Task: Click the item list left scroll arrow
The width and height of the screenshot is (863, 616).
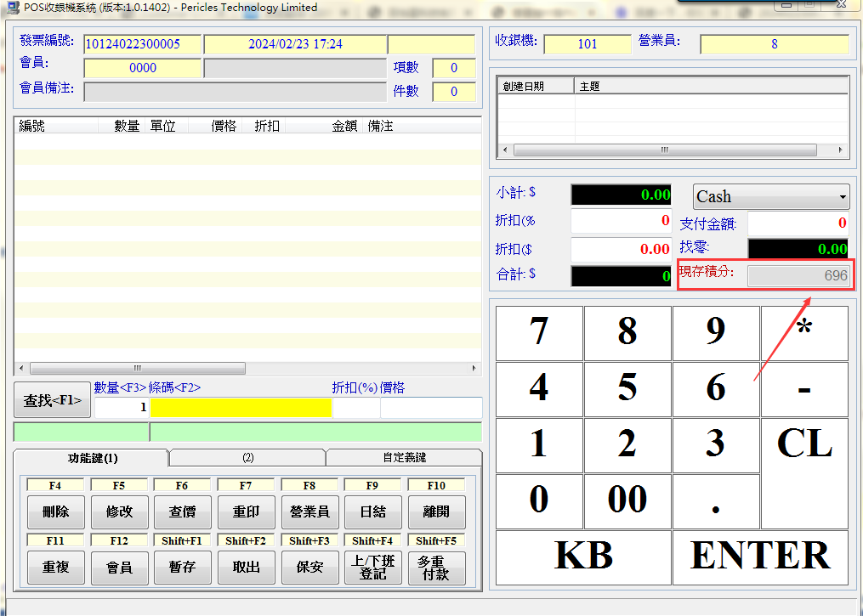Action: [x=21, y=368]
